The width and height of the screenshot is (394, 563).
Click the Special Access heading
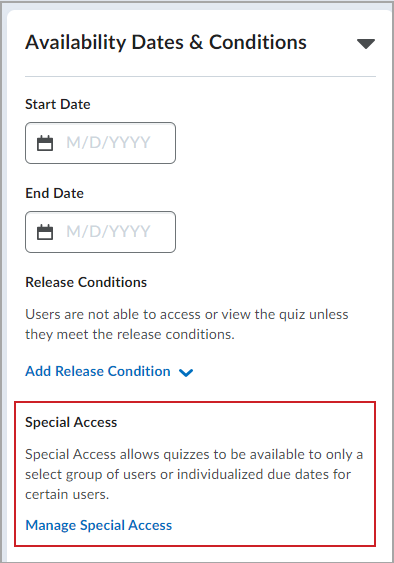pos(71,422)
